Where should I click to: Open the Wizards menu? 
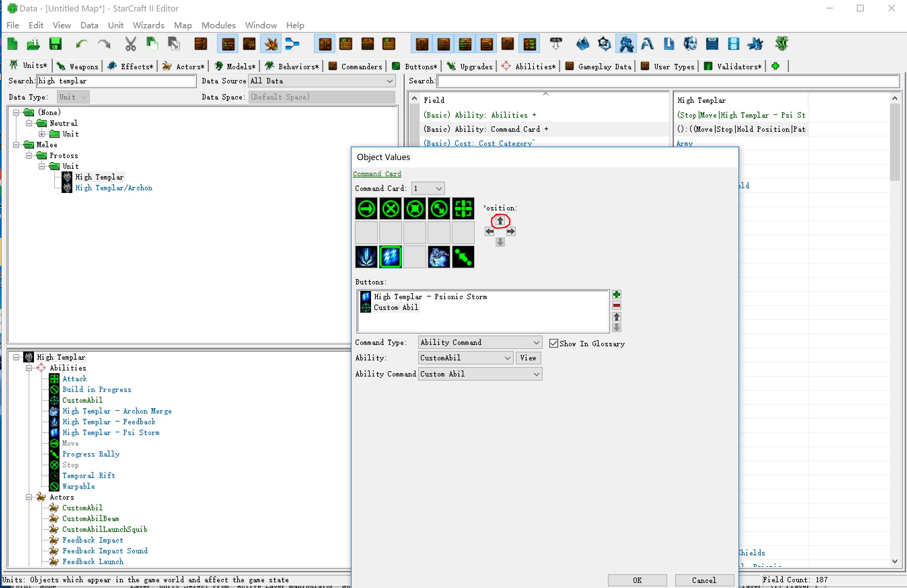148,25
